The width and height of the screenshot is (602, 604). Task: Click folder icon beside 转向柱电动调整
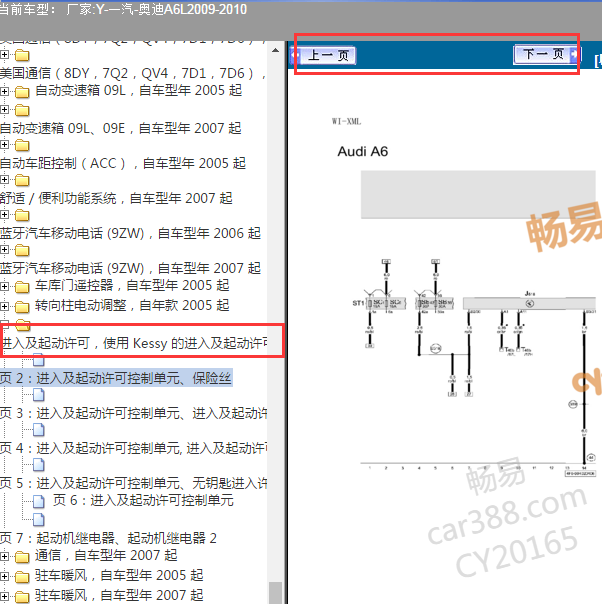pyautogui.click(x=22, y=307)
